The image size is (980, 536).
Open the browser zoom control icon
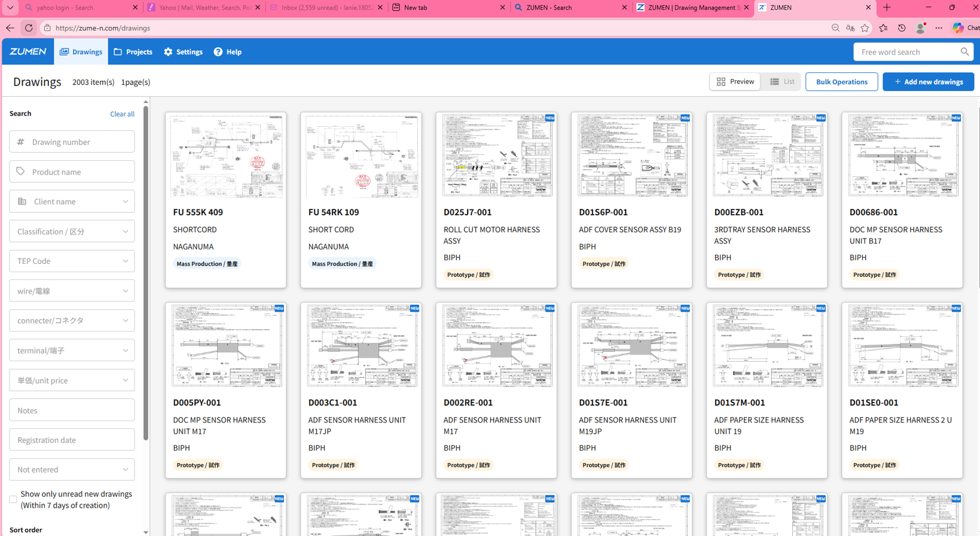click(835, 28)
